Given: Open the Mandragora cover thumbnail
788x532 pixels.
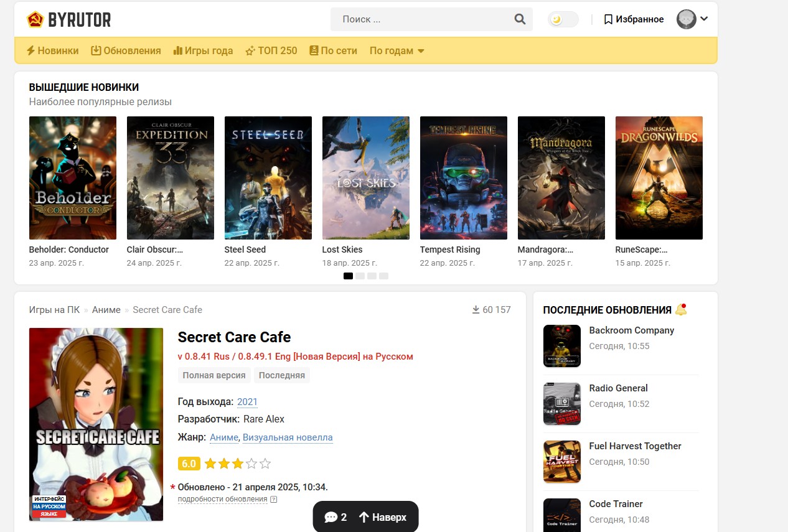Looking at the screenshot, I should coord(561,178).
